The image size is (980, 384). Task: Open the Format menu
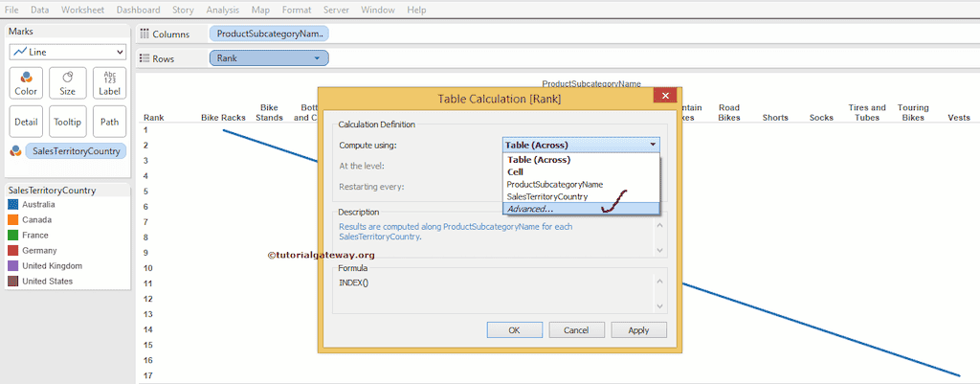click(297, 10)
